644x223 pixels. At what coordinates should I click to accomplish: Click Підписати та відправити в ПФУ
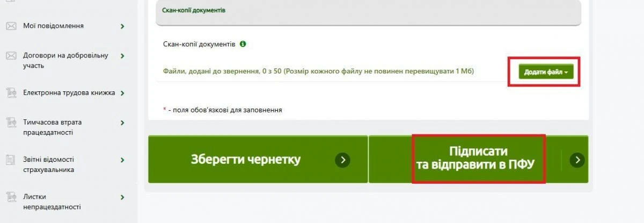point(478,159)
